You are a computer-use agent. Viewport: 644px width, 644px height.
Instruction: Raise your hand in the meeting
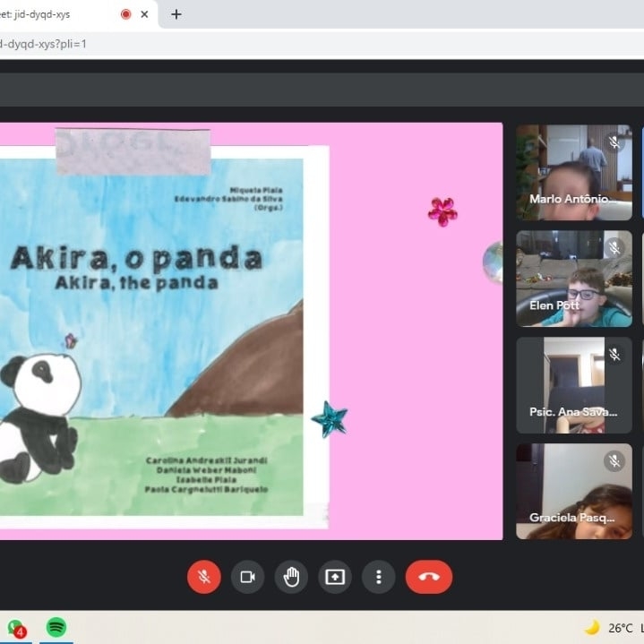pyautogui.click(x=291, y=577)
